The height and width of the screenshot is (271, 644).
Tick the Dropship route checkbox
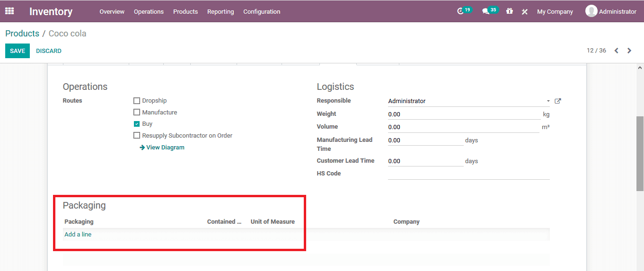(x=137, y=101)
